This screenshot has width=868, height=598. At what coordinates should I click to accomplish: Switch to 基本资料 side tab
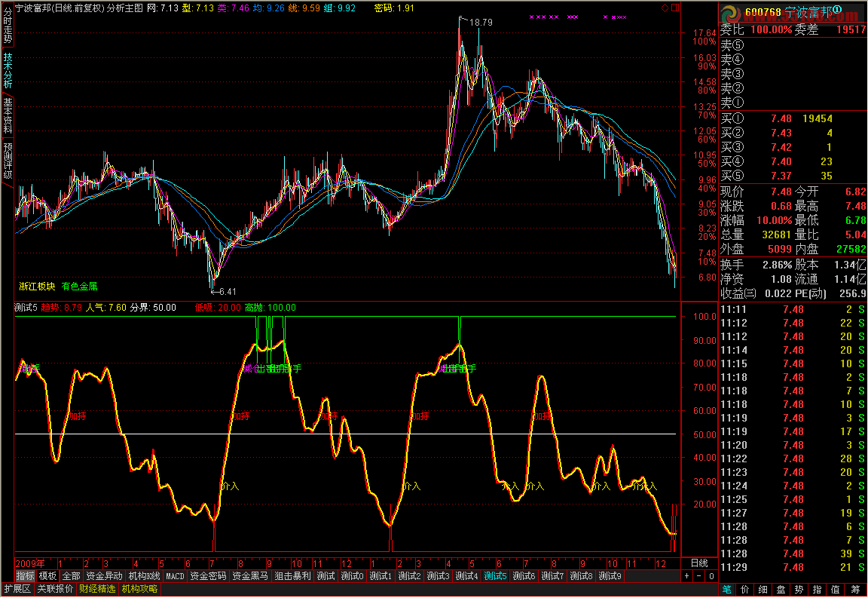tap(7, 115)
